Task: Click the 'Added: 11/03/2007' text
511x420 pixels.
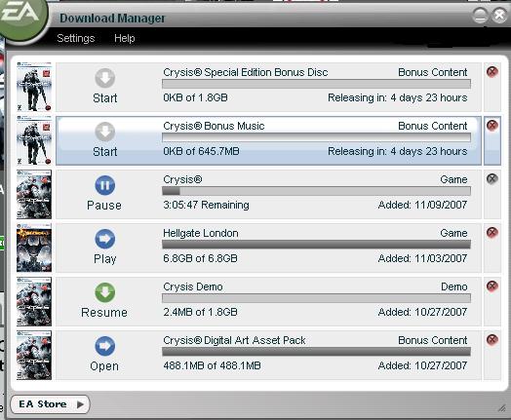Action: tap(422, 258)
